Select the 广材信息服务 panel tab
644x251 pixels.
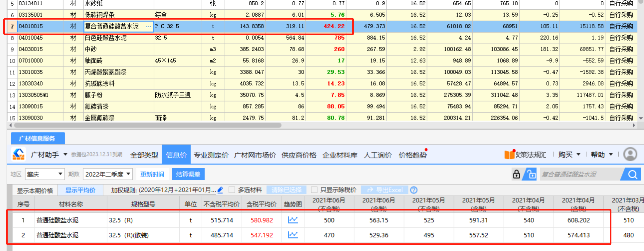[x=38, y=138]
